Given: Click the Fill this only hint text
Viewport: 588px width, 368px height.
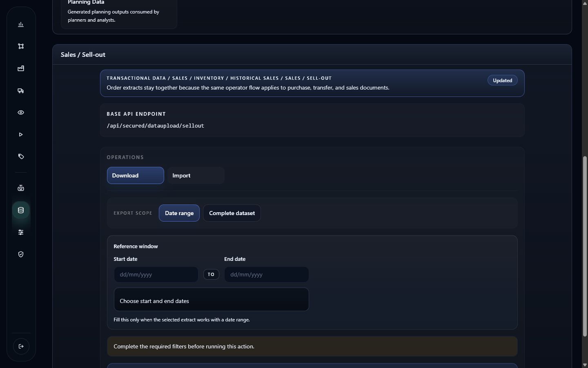Looking at the screenshot, I should point(182,320).
